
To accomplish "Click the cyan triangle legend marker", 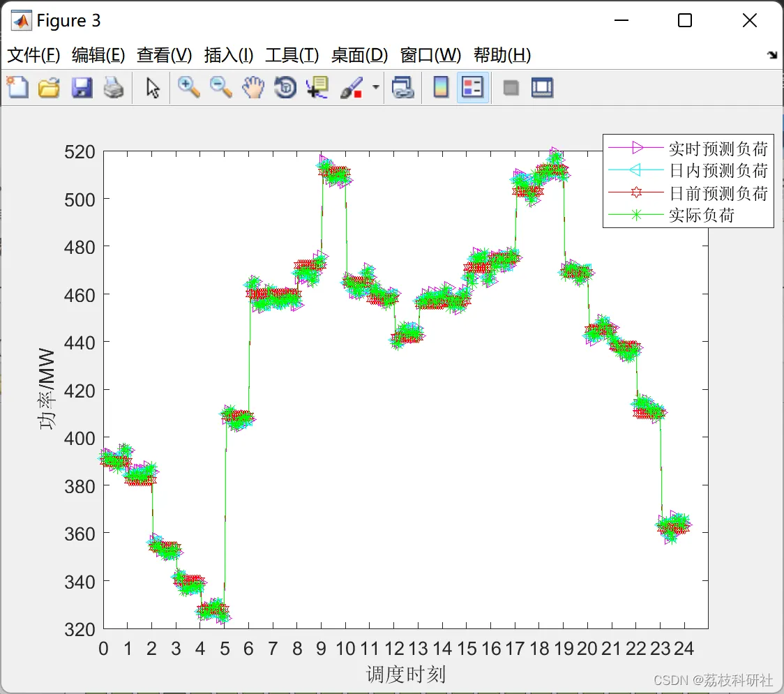I will click(x=635, y=170).
